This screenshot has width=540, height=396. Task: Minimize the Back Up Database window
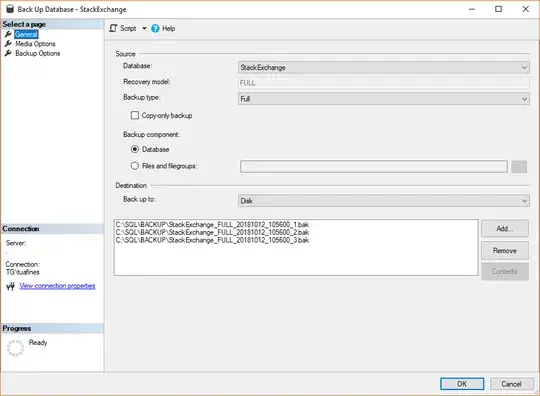click(x=472, y=9)
